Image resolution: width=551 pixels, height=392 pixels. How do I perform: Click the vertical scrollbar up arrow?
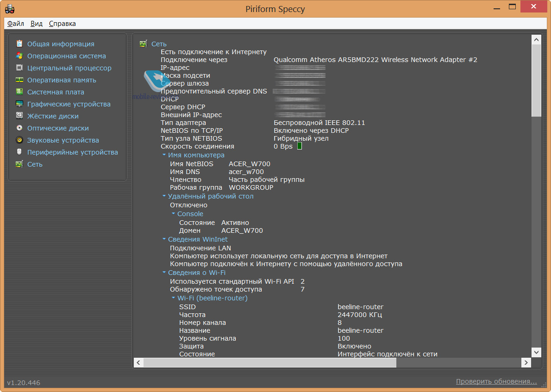coord(536,40)
